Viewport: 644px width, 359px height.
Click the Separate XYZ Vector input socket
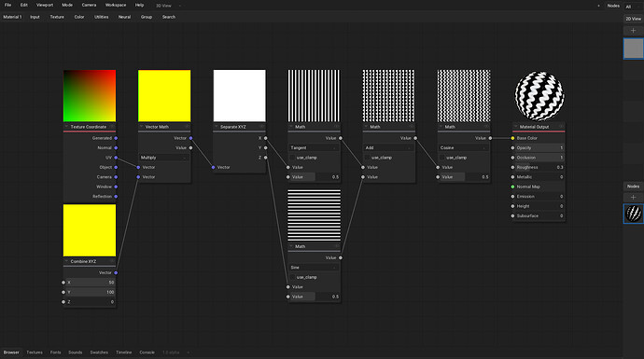pyautogui.click(x=213, y=168)
